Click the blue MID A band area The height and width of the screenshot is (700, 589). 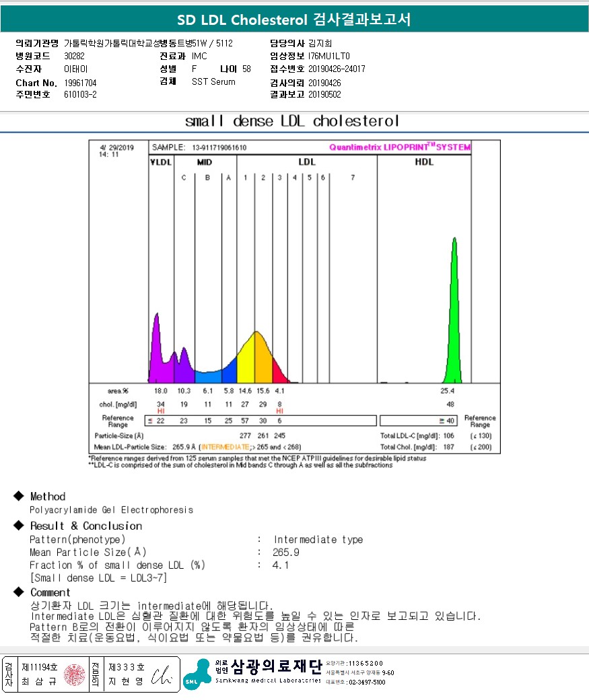pyautogui.click(x=229, y=373)
